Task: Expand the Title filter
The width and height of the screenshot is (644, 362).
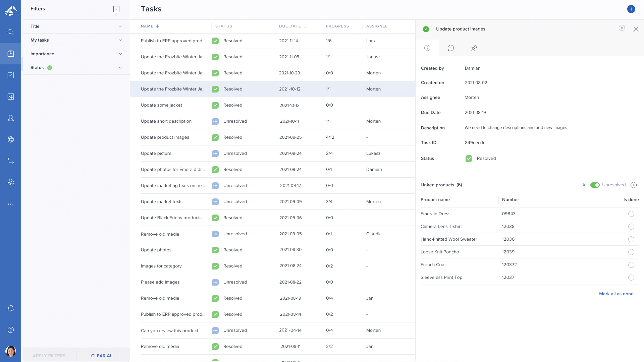Action: tap(76, 26)
